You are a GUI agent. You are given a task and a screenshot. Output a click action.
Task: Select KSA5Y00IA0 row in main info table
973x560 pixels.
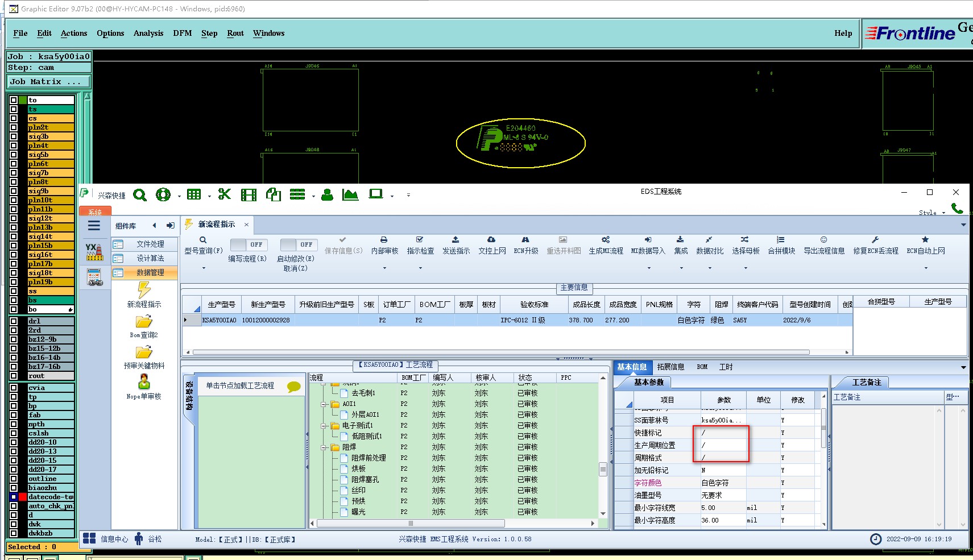point(517,320)
